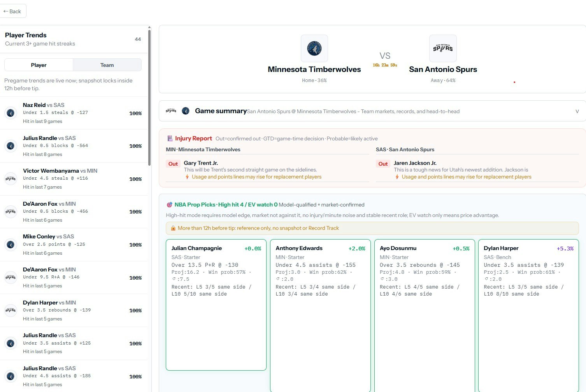Click Under 1.5 steals @ -127 line
The width and height of the screenshot is (586, 392).
tap(55, 113)
